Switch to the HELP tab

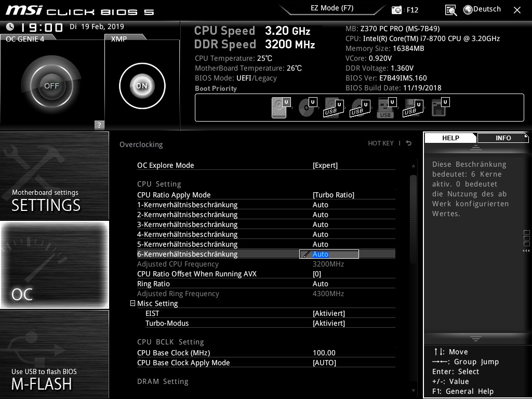(450, 138)
